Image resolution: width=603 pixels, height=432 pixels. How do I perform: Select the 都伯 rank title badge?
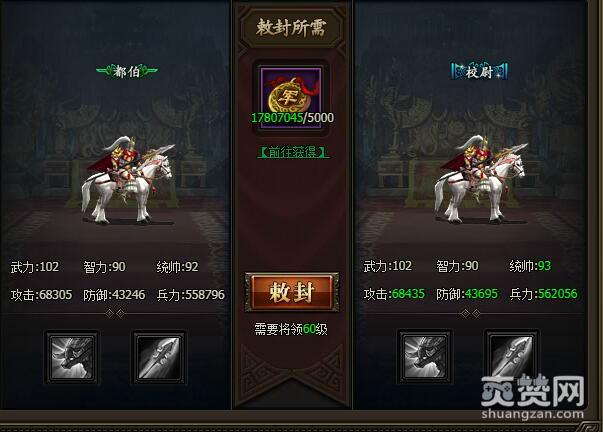[127, 71]
